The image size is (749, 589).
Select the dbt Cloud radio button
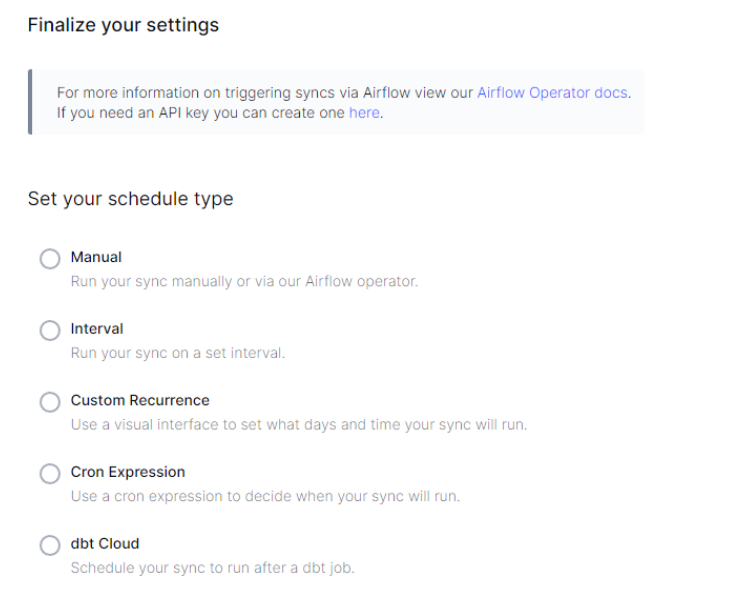[x=50, y=545]
